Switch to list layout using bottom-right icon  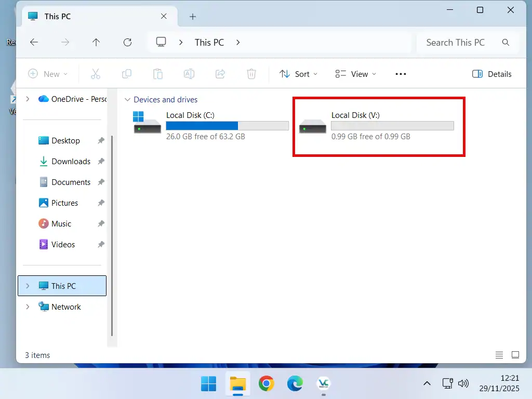pyautogui.click(x=499, y=355)
